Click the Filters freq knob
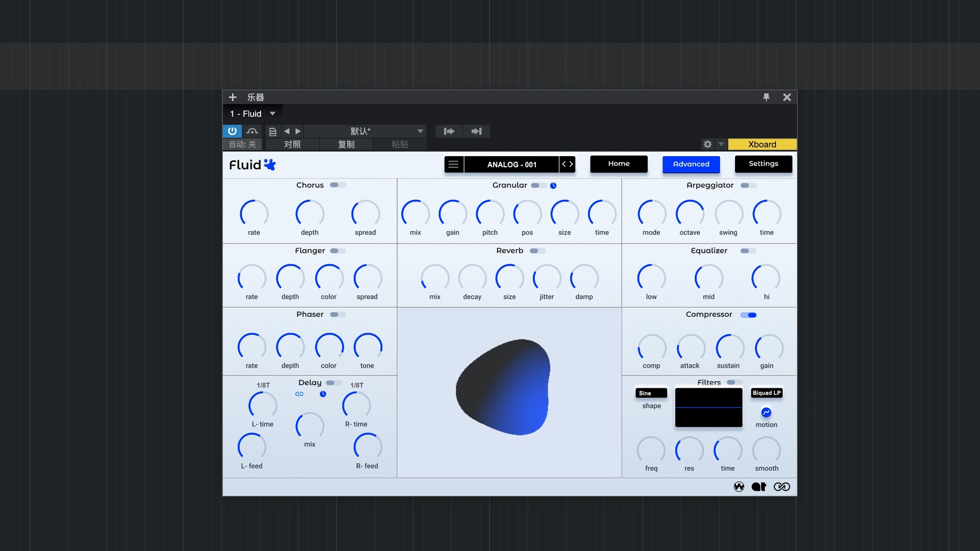980x551 pixels. (651, 450)
